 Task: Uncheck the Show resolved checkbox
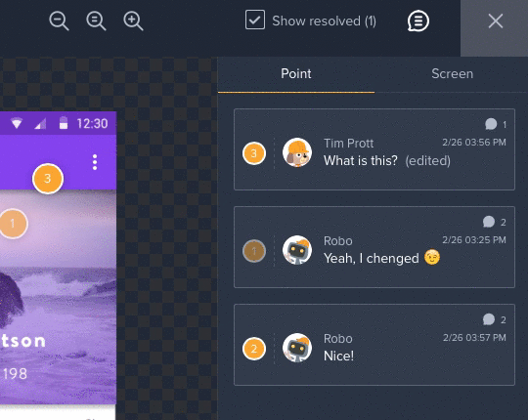click(255, 20)
